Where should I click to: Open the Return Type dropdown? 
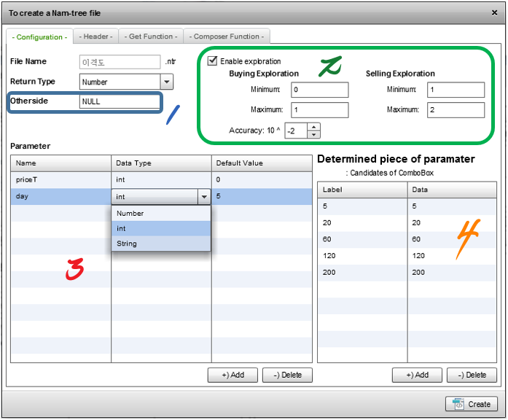click(x=166, y=82)
